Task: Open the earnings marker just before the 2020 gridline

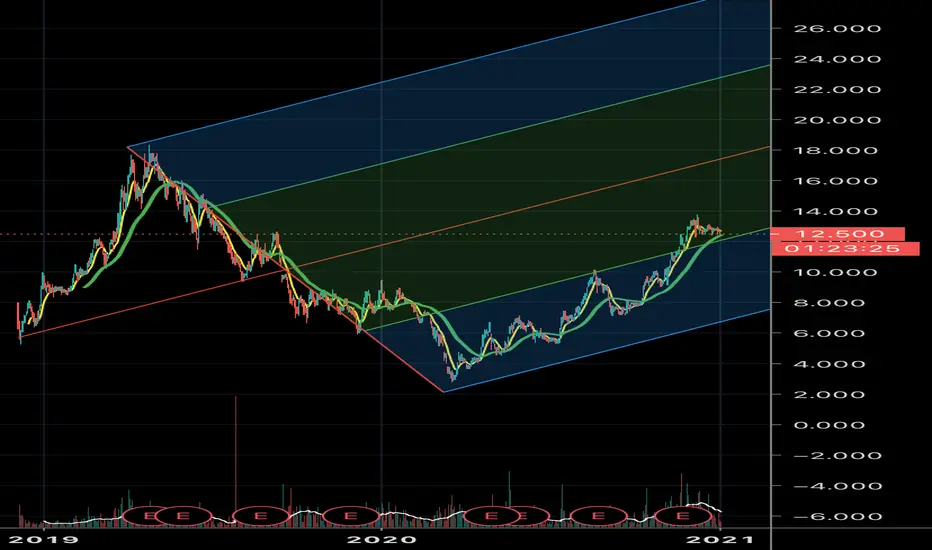Action: (351, 516)
